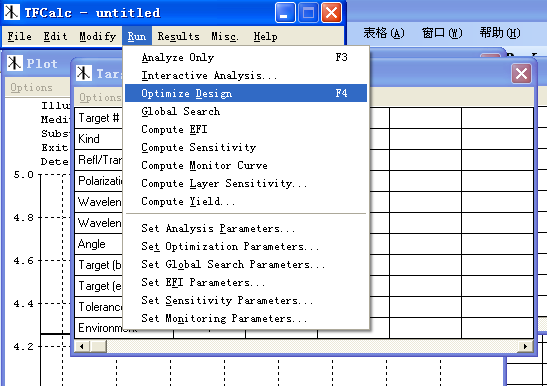
Task: Collapse the open Run menu
Action: point(137,36)
